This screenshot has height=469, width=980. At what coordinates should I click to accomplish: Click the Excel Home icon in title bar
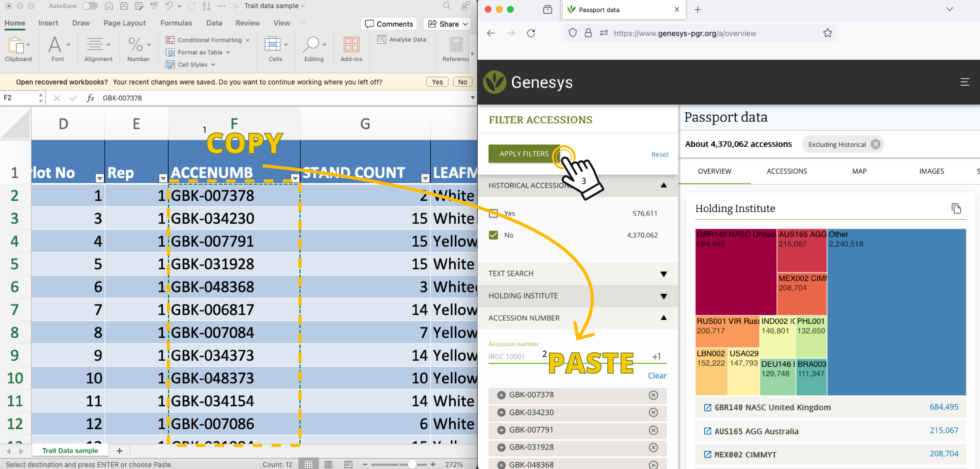(109, 6)
